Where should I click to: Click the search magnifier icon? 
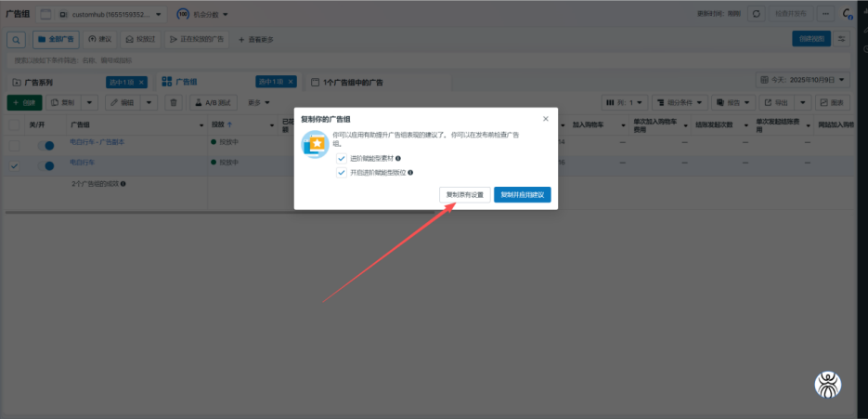[x=16, y=39]
